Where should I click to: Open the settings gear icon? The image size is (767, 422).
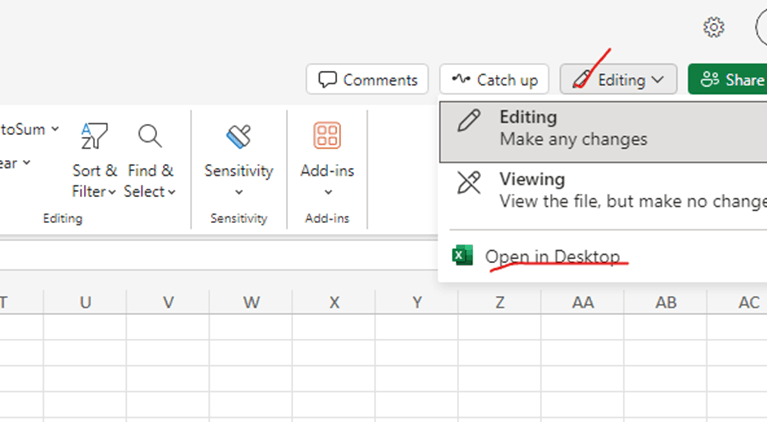pos(714,27)
